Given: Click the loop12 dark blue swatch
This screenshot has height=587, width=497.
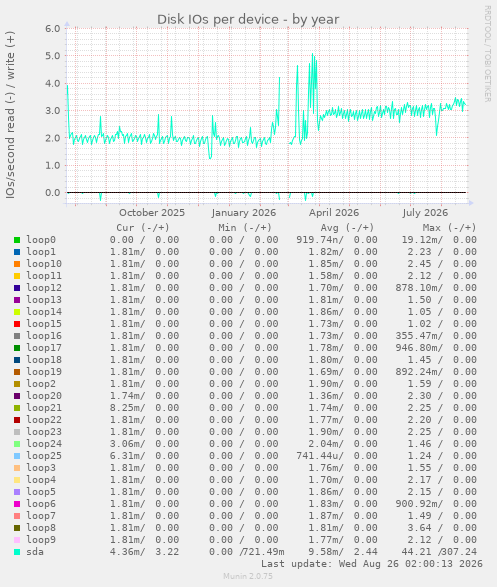Looking at the screenshot, I should (x=17, y=288).
